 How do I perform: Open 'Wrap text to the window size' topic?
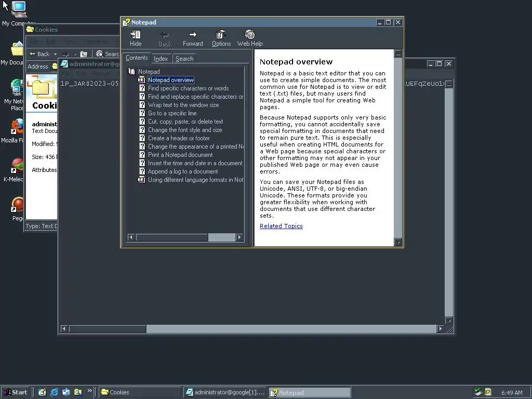point(183,105)
